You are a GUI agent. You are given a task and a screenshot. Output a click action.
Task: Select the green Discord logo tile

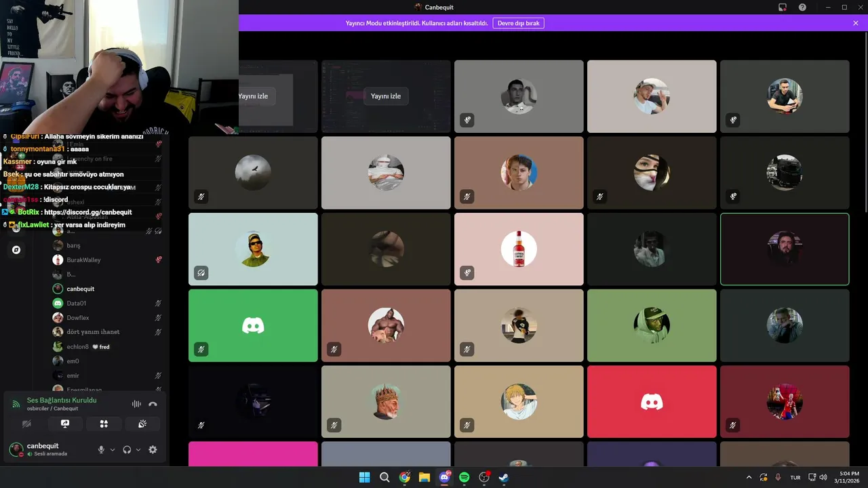(253, 326)
